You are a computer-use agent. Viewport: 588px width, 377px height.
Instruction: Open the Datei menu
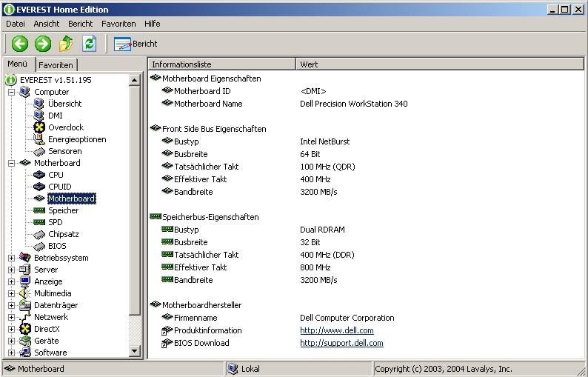click(16, 24)
